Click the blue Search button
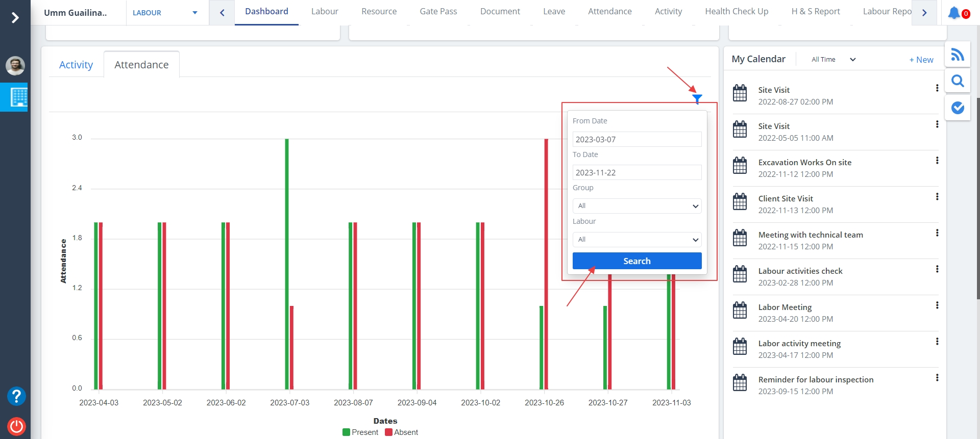Image resolution: width=980 pixels, height=439 pixels. point(636,261)
